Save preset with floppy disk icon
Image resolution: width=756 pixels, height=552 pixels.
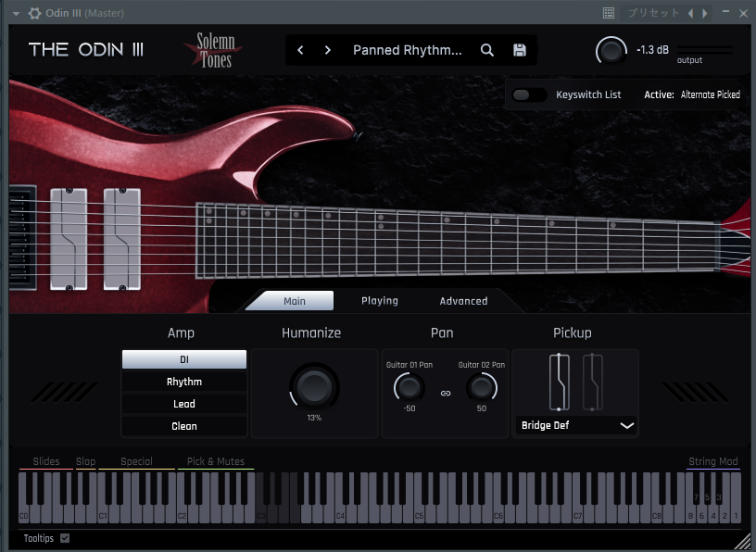(519, 50)
